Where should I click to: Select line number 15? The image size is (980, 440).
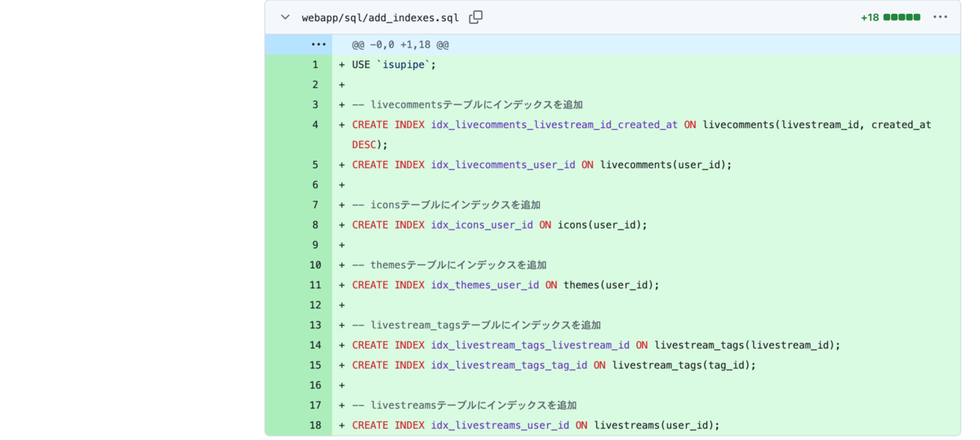pyautogui.click(x=315, y=365)
